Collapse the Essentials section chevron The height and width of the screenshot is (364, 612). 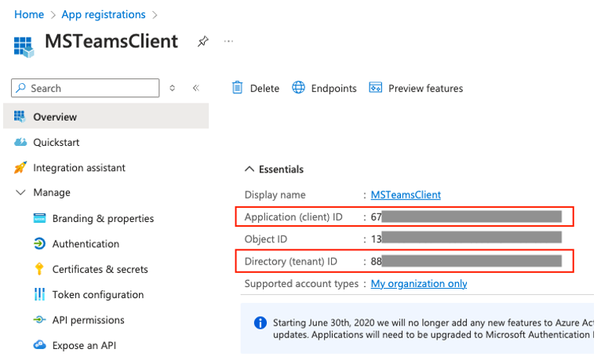click(249, 169)
